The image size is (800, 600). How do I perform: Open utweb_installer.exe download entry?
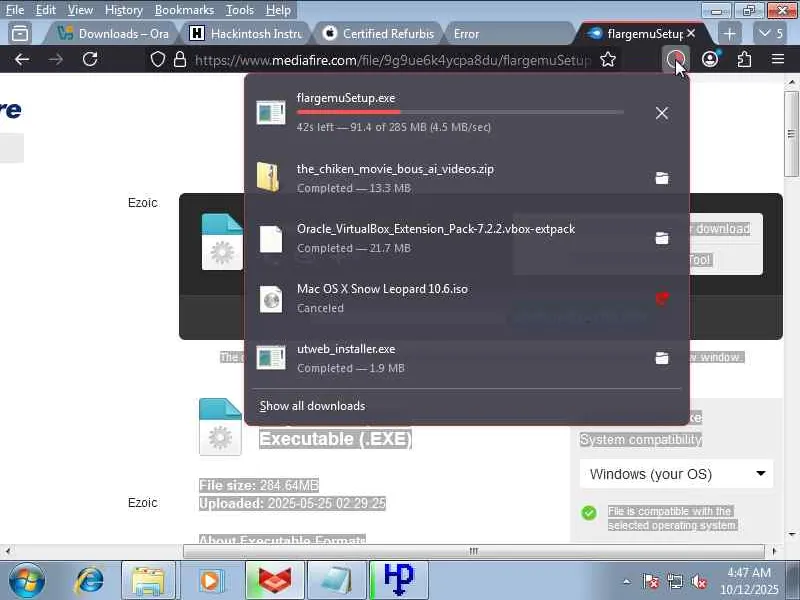[x=445, y=358]
